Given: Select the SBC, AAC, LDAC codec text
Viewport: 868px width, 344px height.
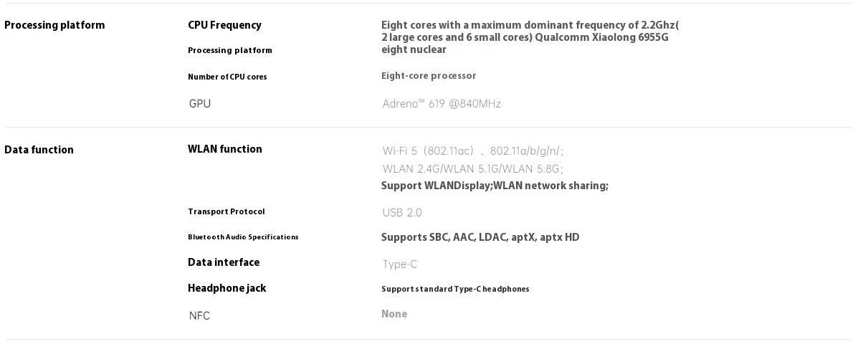Looking at the screenshot, I should click(x=480, y=237).
